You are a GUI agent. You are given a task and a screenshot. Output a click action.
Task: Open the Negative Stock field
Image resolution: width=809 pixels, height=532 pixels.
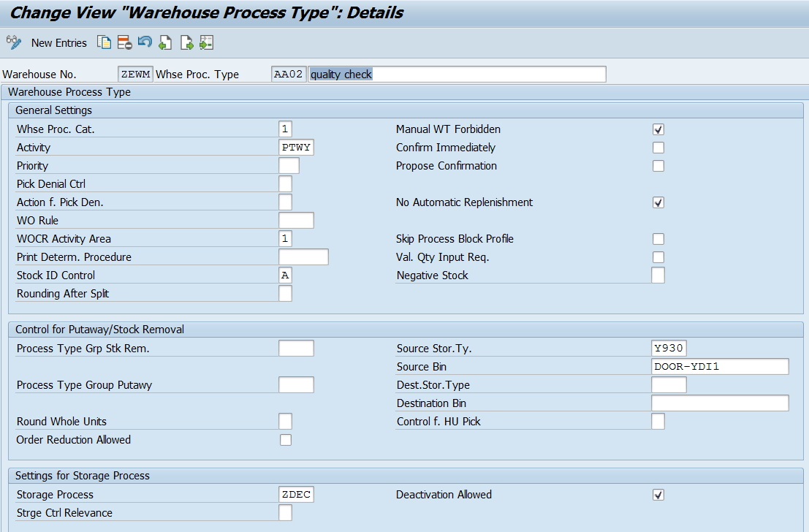click(x=658, y=275)
